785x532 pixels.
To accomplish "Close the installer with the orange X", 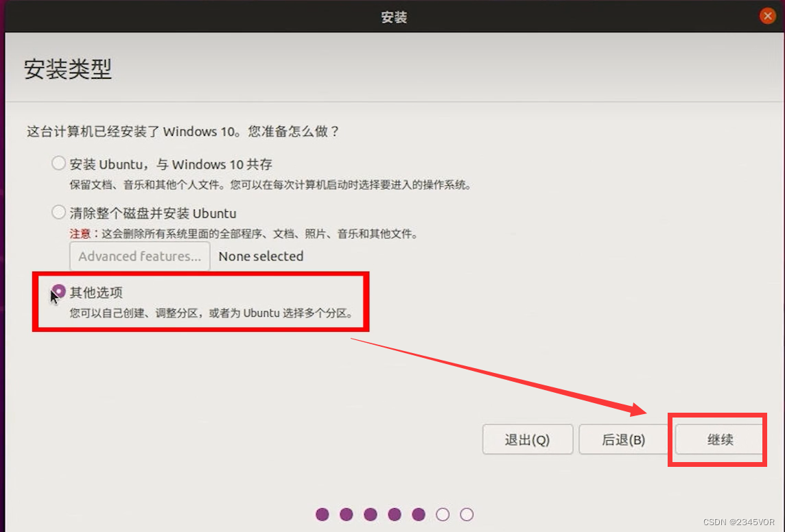I will [x=767, y=16].
